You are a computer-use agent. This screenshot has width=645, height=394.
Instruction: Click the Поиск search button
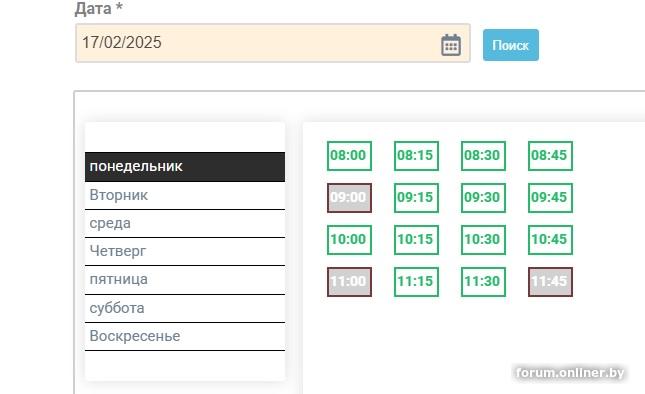point(510,45)
